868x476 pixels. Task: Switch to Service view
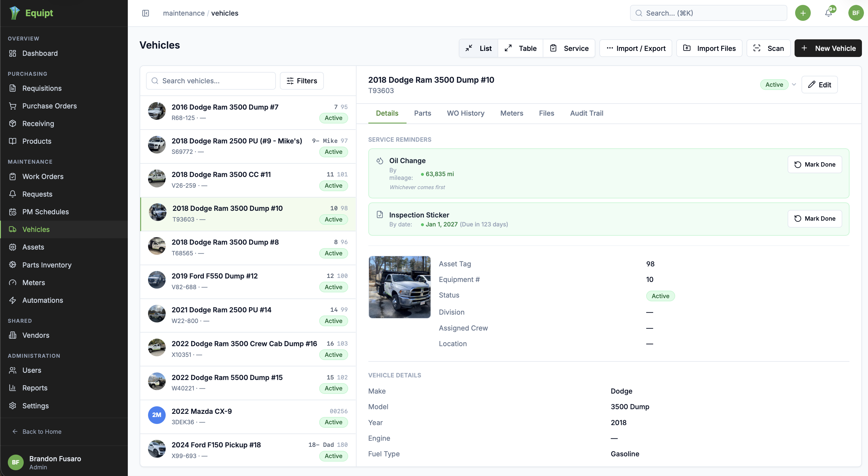click(569, 48)
